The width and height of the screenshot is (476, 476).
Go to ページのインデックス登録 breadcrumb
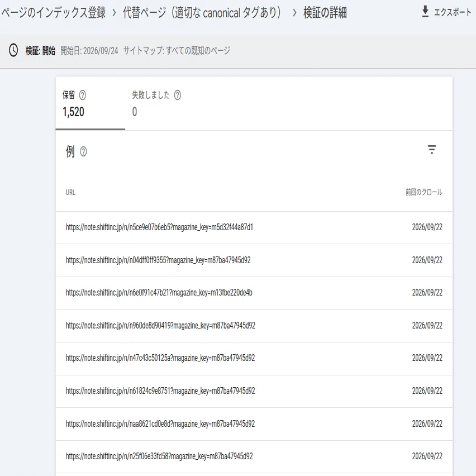(54, 13)
